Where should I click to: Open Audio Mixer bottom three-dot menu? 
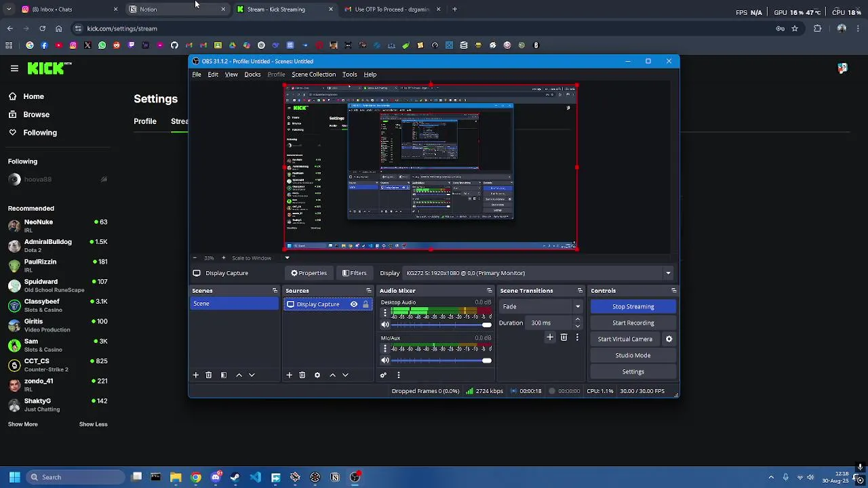[x=398, y=375]
